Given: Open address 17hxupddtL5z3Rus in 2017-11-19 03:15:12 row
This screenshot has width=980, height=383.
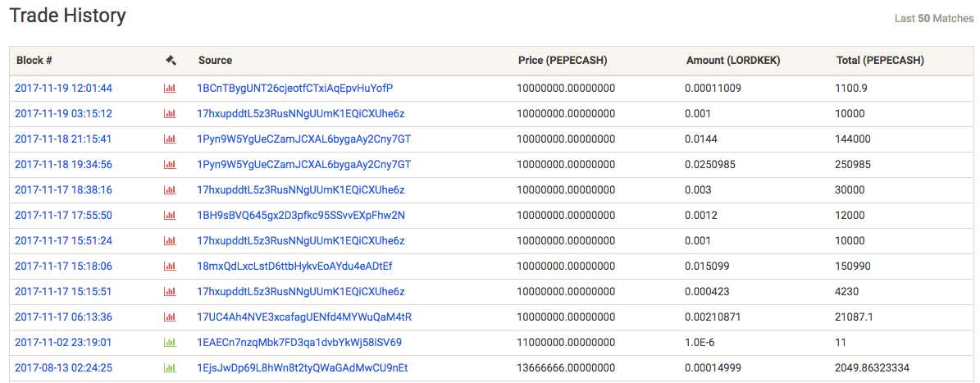Looking at the screenshot, I should point(301,114).
